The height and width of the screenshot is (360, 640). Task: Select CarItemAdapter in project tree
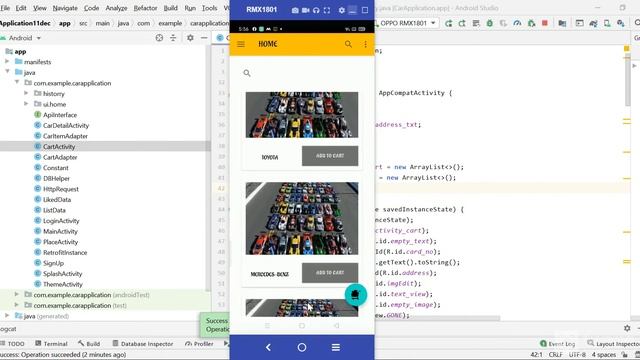(x=65, y=136)
